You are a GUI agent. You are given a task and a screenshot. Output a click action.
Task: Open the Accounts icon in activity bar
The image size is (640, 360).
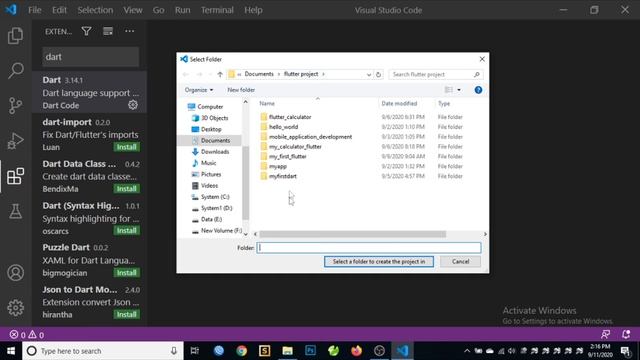click(x=16, y=273)
